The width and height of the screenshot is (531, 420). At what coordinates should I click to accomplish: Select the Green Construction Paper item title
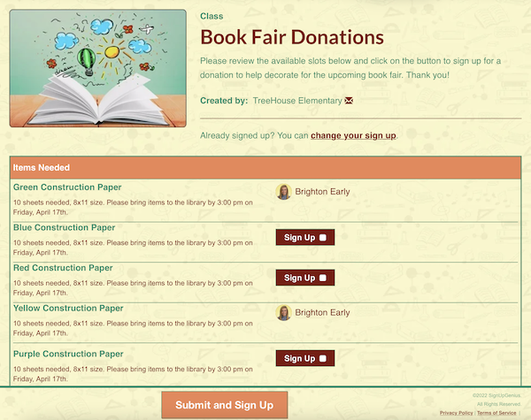(67, 187)
